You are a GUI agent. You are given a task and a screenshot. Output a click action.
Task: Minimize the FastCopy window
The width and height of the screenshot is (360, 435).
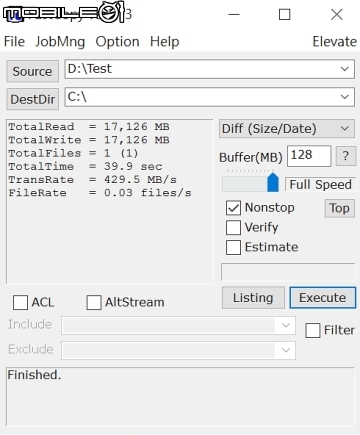tap(234, 14)
